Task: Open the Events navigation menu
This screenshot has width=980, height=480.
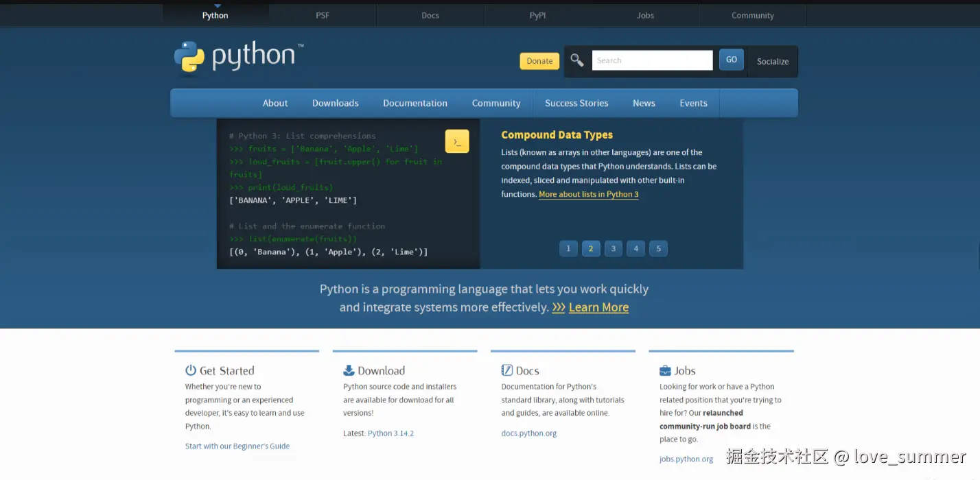Action: pyautogui.click(x=693, y=103)
